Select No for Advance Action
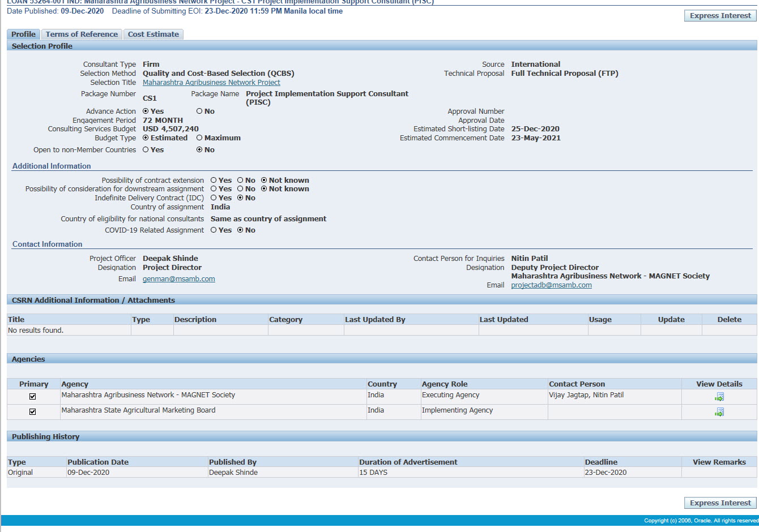 [199, 111]
